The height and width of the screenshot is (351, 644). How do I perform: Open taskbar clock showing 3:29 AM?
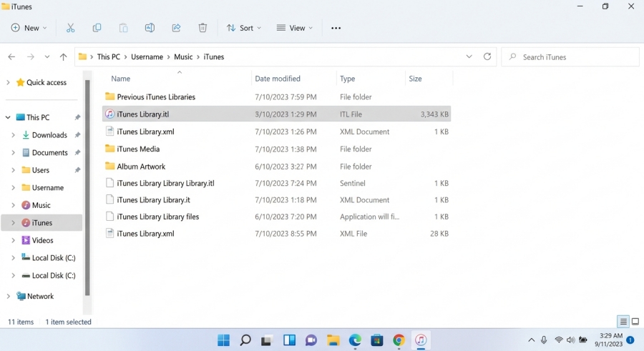610,340
